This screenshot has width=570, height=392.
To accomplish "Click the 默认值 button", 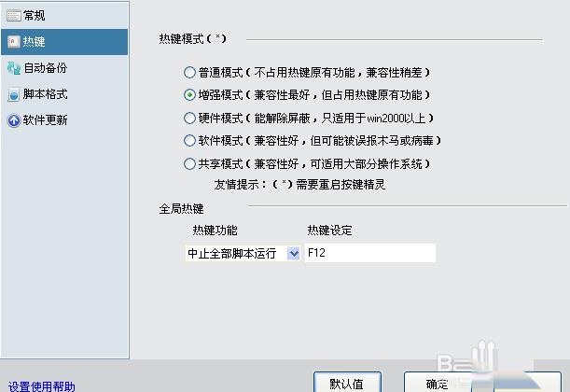I will [347, 383].
